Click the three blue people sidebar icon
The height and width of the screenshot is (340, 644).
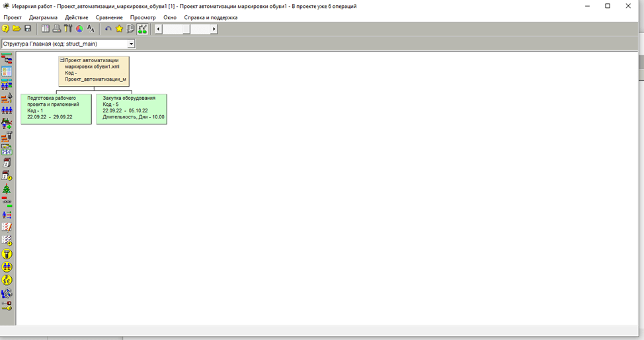[7, 110]
